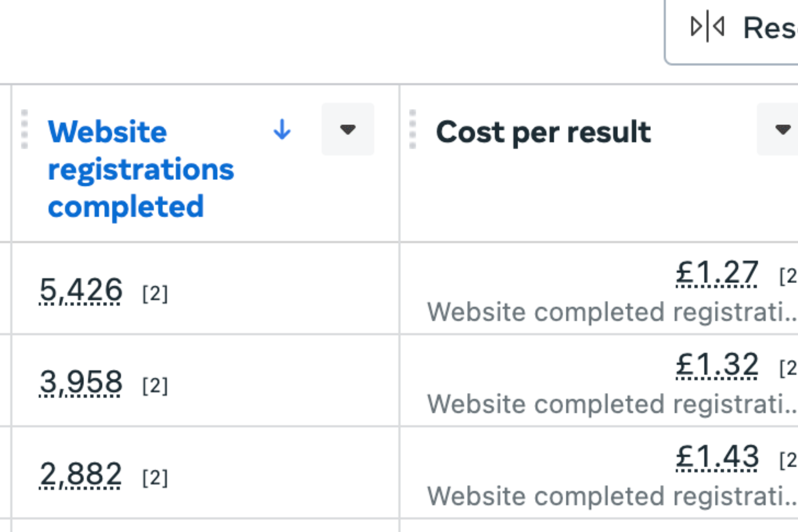
Task: Click the [2] footnote beside 2,882
Action: [155, 478]
